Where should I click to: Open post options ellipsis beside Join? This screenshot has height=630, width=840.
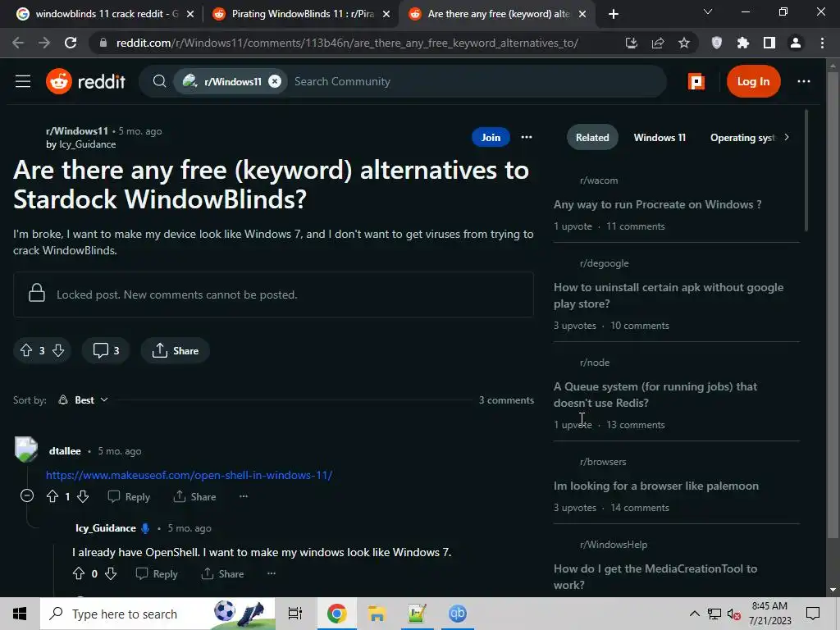(x=527, y=137)
